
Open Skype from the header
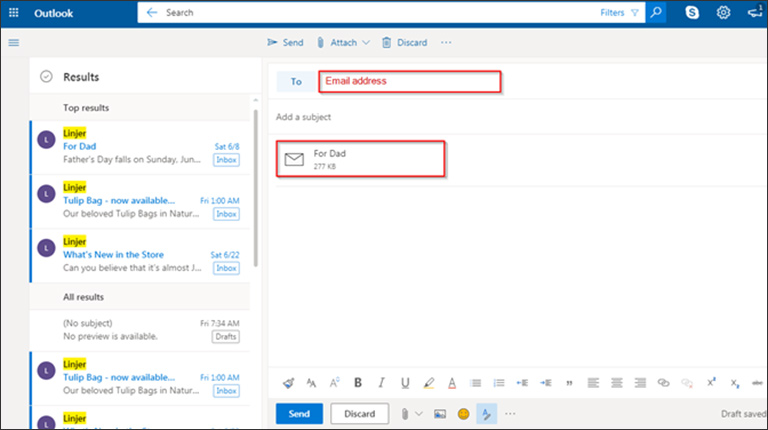692,13
